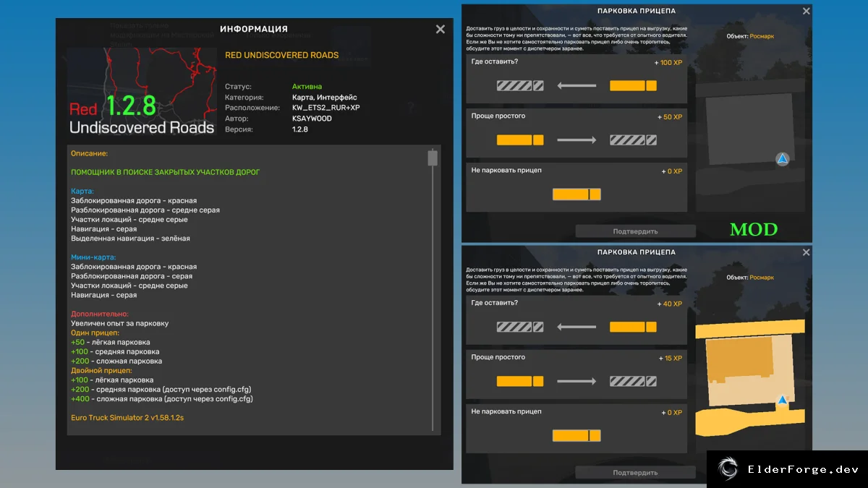Select the category value Карта, Интерфейс
Image resolution: width=868 pixels, height=488 pixels.
[x=325, y=98]
